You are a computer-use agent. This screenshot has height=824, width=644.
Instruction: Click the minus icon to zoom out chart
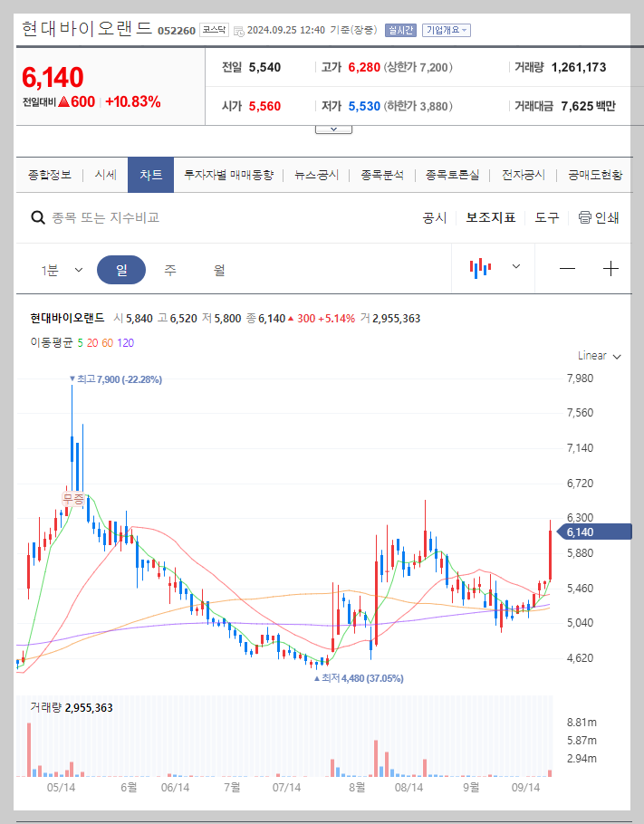pyautogui.click(x=567, y=266)
